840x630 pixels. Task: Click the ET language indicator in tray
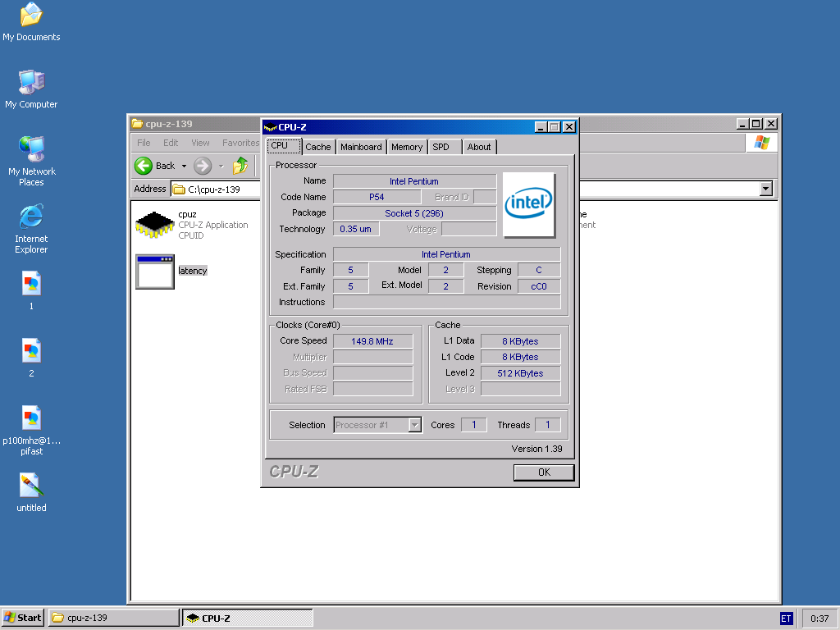pos(786,619)
